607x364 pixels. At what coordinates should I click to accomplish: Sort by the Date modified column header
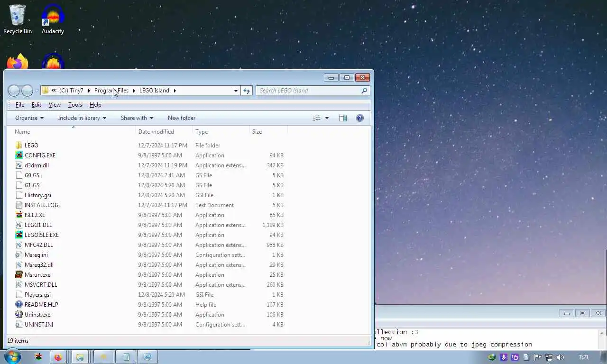(x=164, y=132)
